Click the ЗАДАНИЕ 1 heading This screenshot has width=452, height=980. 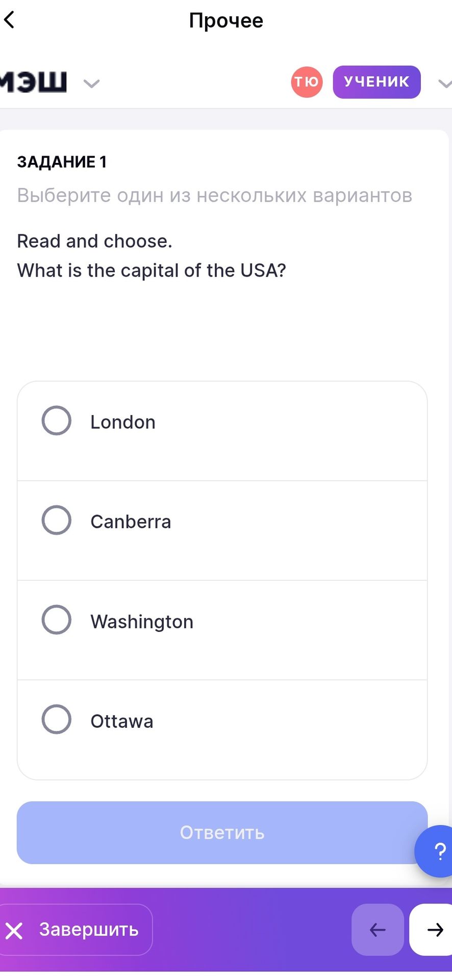click(x=62, y=162)
